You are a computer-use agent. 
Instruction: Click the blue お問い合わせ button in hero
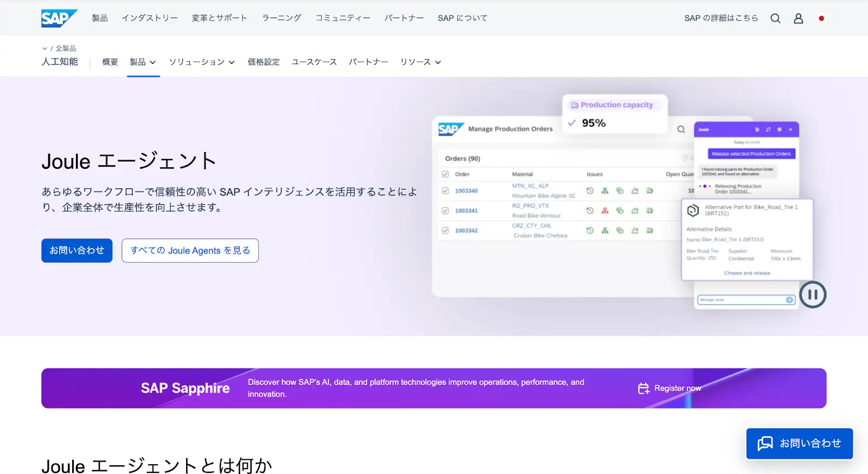click(x=77, y=250)
